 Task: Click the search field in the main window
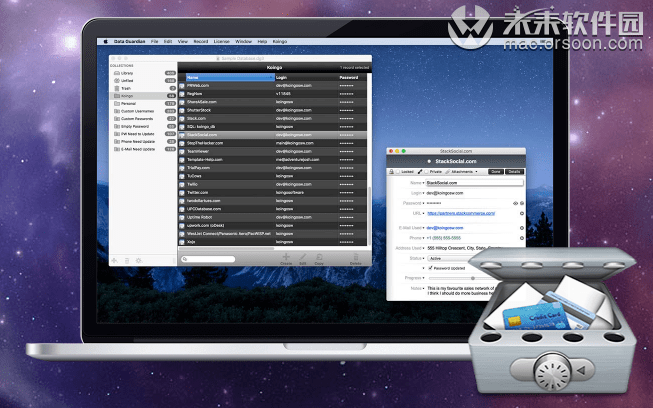point(208,259)
